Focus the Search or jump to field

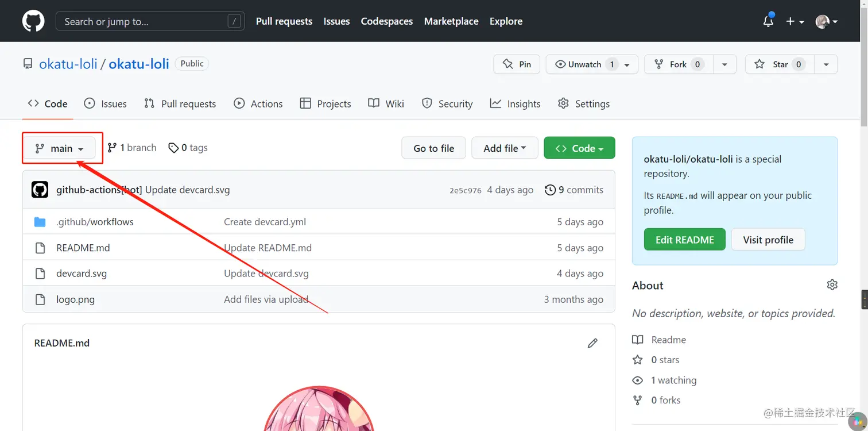pyautogui.click(x=150, y=21)
